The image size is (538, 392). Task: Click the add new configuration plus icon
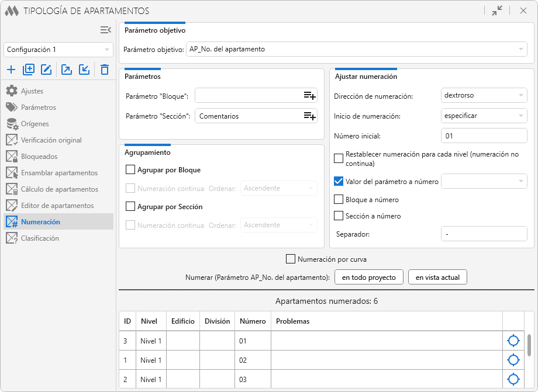point(11,70)
